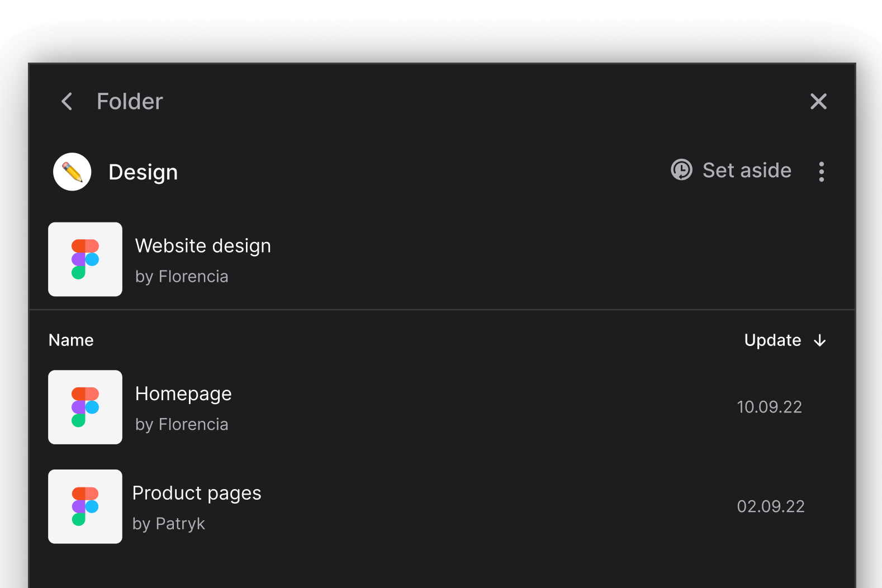Sort files by clicking the Name header
This screenshot has width=882, height=588.
click(70, 340)
